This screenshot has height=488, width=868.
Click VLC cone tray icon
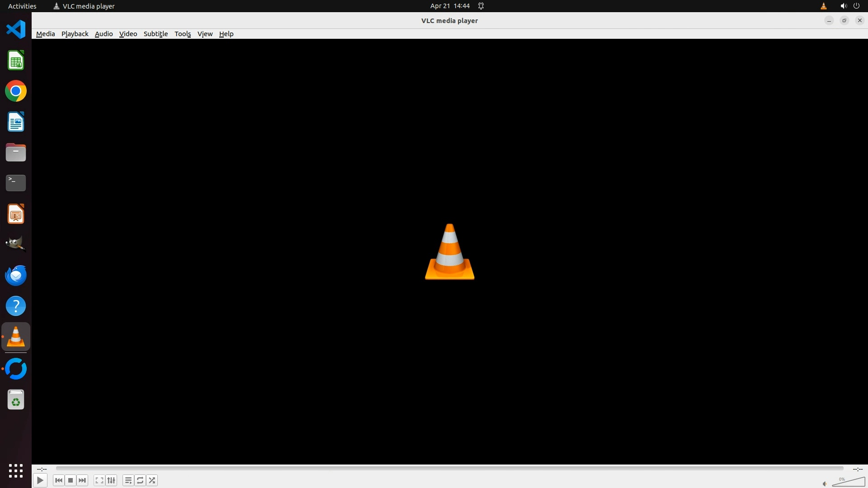click(823, 6)
